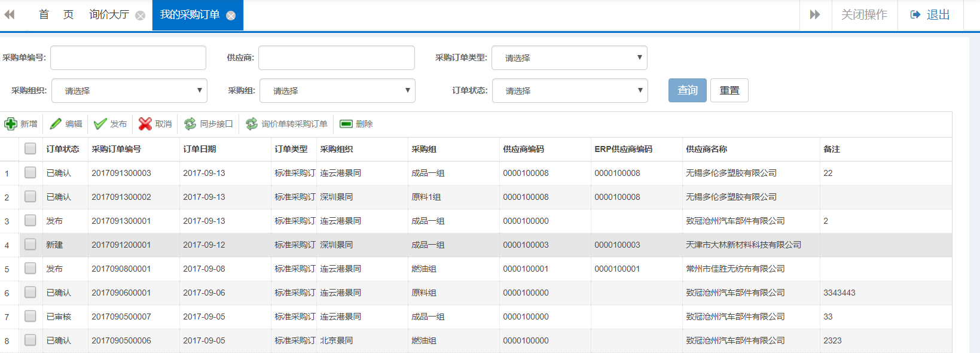The width and height of the screenshot is (980, 353).
Task: Click the date 2017-09-06 cell
Action: [x=204, y=293]
